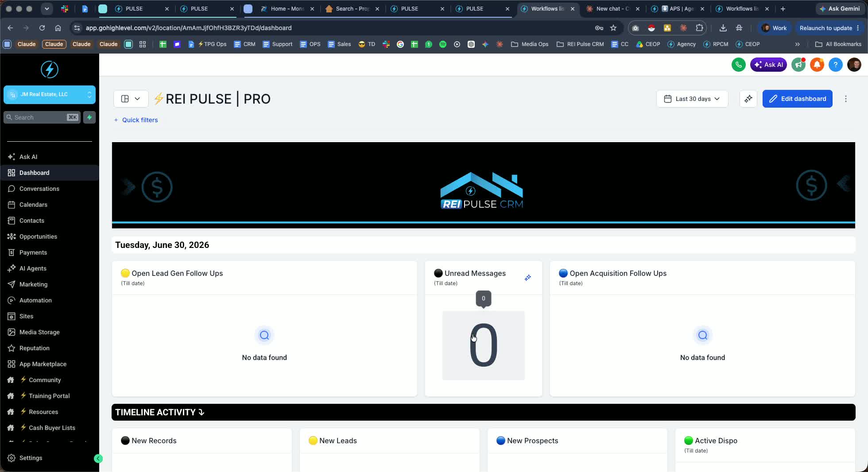Expand the dashboard layout switcher dropdown

pos(131,99)
